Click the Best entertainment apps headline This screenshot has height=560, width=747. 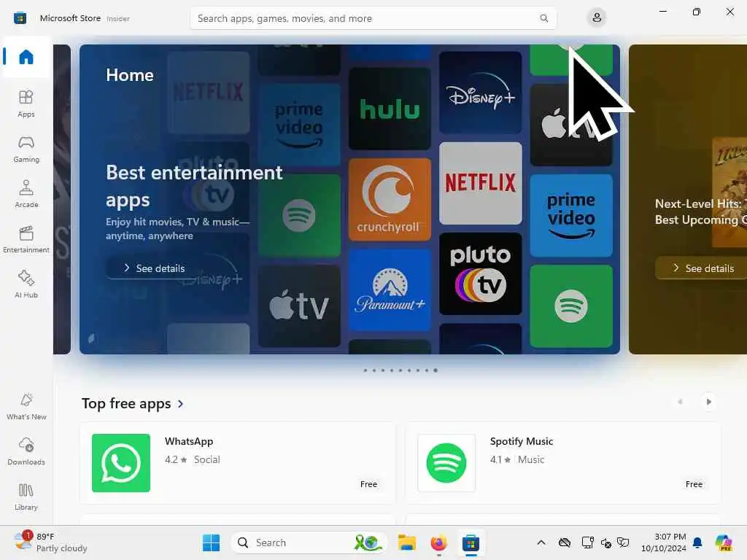[194, 186]
